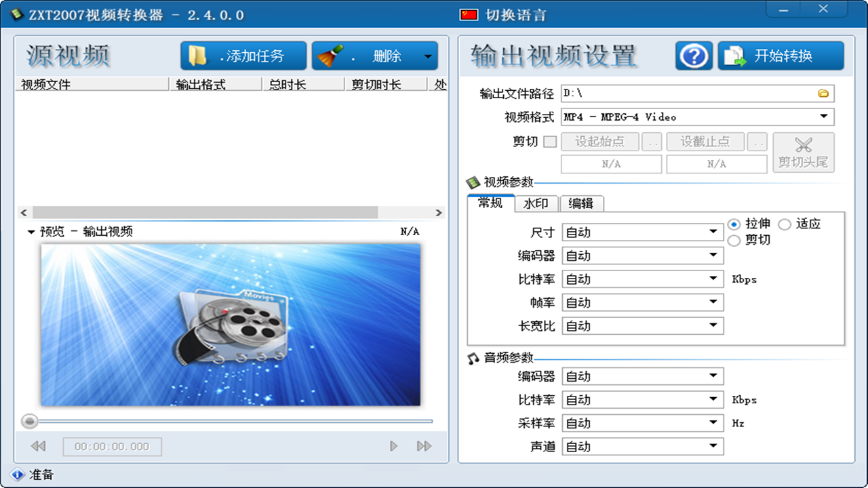The width and height of the screenshot is (868, 488).
Task: Click the music note audio parameters icon
Action: click(473, 358)
